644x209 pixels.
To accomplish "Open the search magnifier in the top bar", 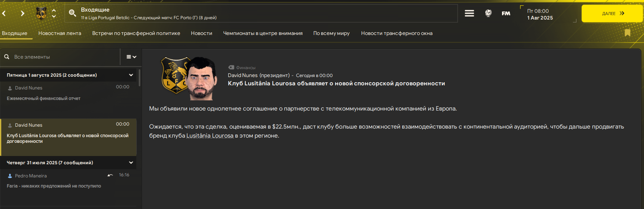I will (72, 13).
